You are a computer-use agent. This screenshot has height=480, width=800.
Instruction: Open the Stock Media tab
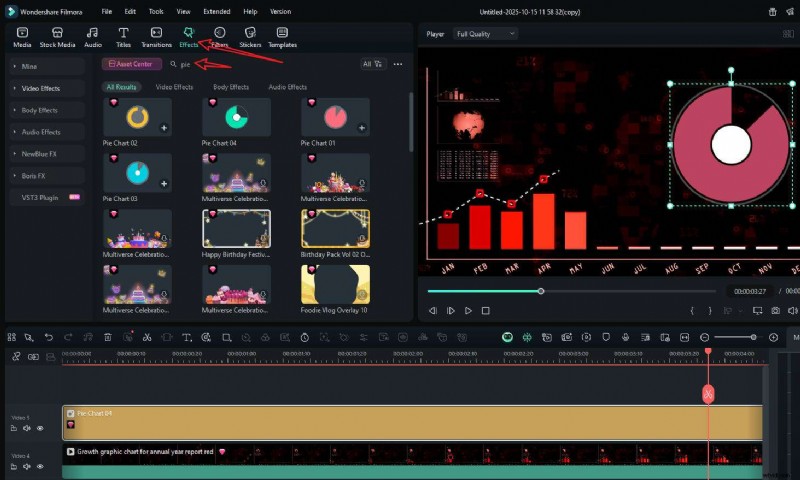pos(57,38)
